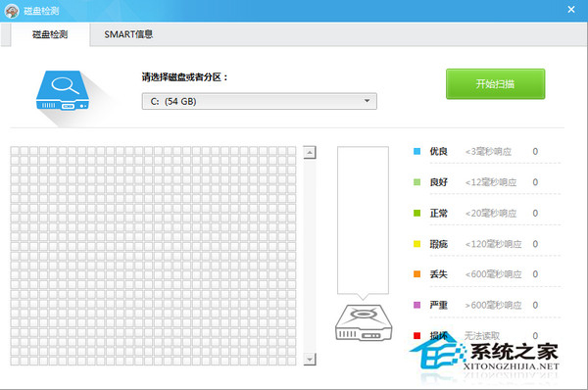
Task: Click the orange 丢失 color swatch
Action: tap(416, 274)
